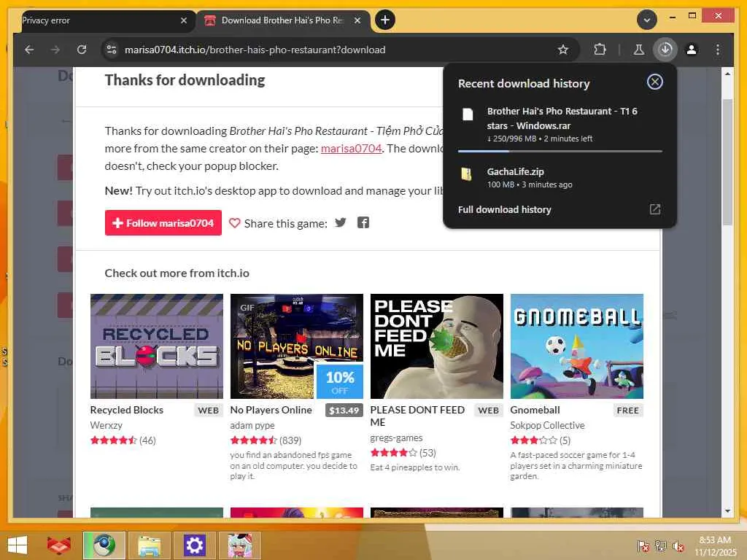This screenshot has height=560, width=747.
Task: Click the Recycled Blocks title link
Action: [127, 410]
